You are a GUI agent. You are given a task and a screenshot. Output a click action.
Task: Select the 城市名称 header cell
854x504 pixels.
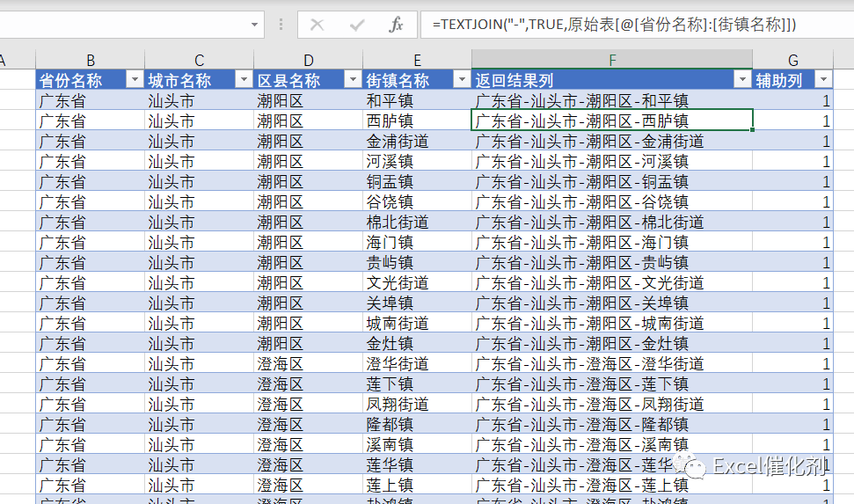pyautogui.click(x=200, y=80)
